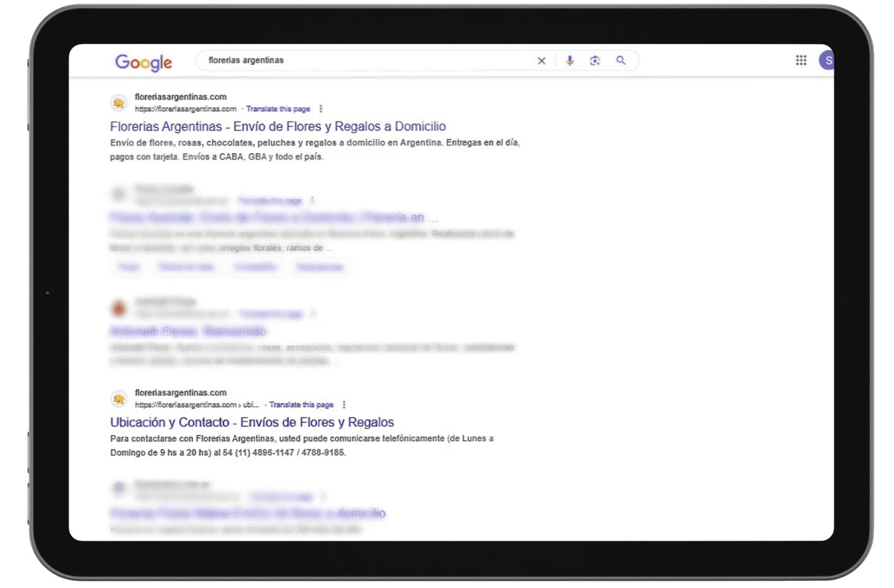Submit search with the magnifying glass icon
This screenshot has width=894, height=588.
(621, 60)
